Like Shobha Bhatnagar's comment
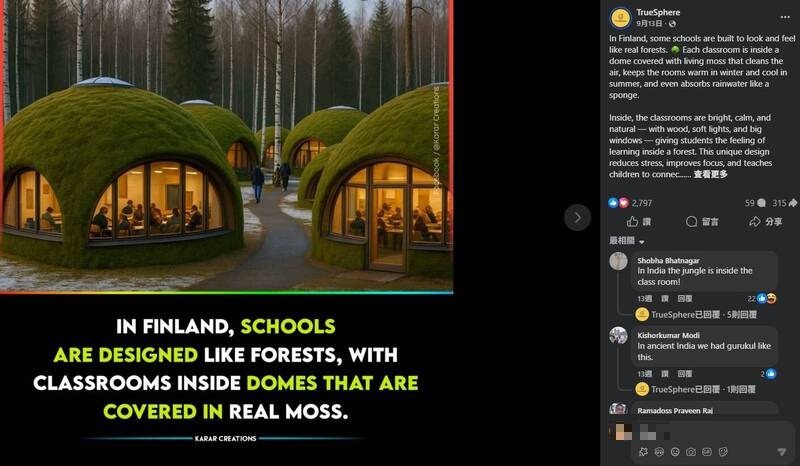 (665, 299)
